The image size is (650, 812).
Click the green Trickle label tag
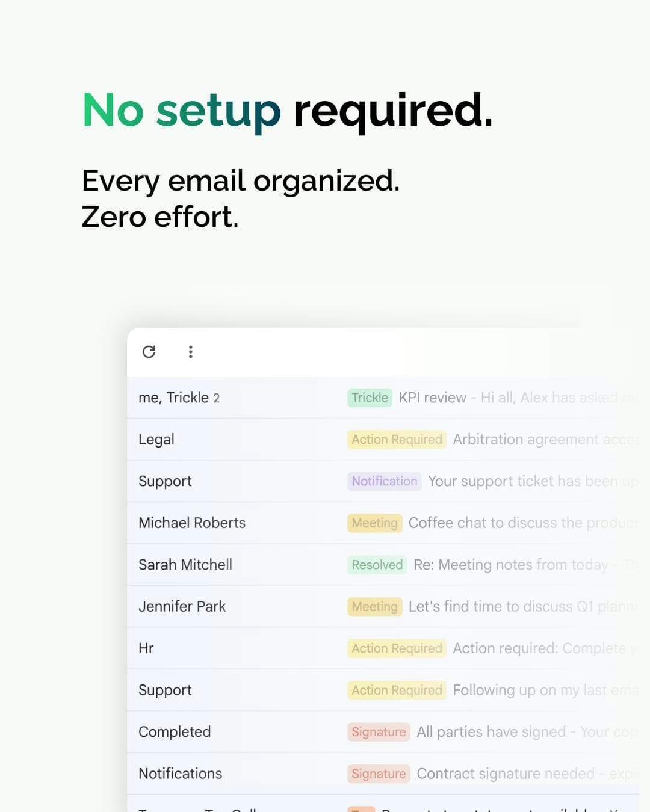tap(370, 398)
